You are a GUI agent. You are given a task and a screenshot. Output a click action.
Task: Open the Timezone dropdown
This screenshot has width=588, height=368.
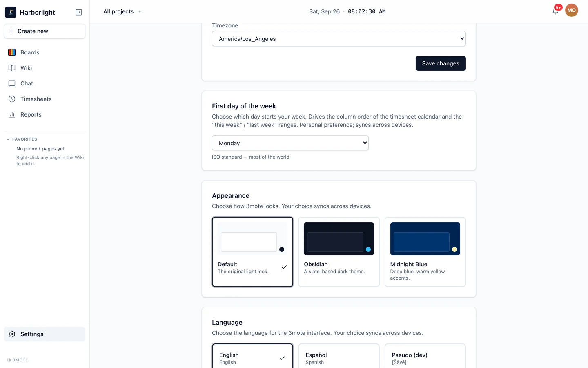coord(339,39)
